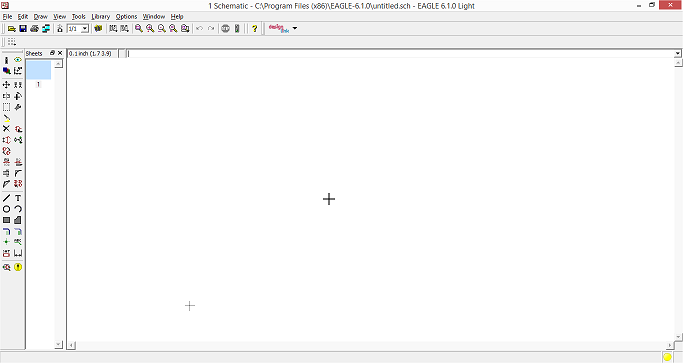Select the Mirror tool
The height and width of the screenshot is (363, 683).
pyautogui.click(x=7, y=96)
